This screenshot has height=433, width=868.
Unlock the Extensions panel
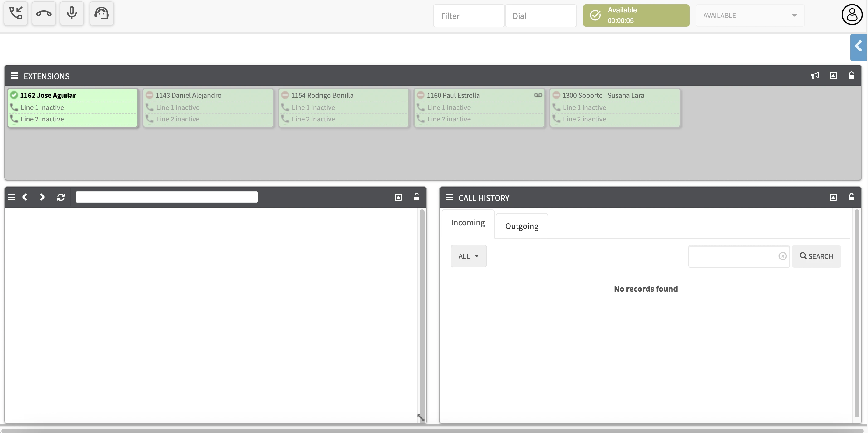click(x=852, y=76)
